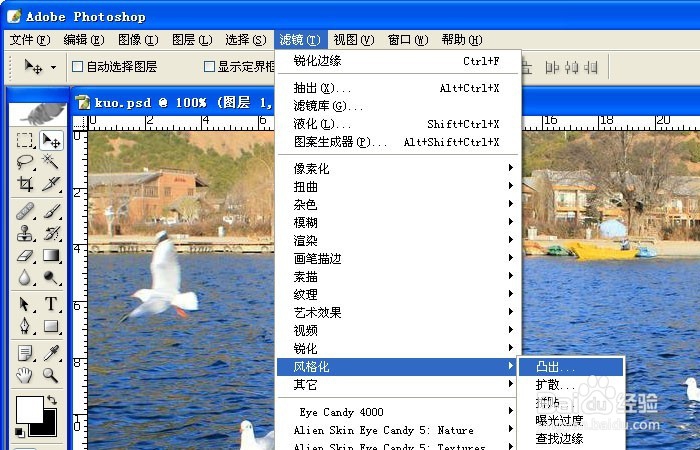Reset to default colors icon
The height and width of the screenshot is (450, 700).
click(x=20, y=432)
